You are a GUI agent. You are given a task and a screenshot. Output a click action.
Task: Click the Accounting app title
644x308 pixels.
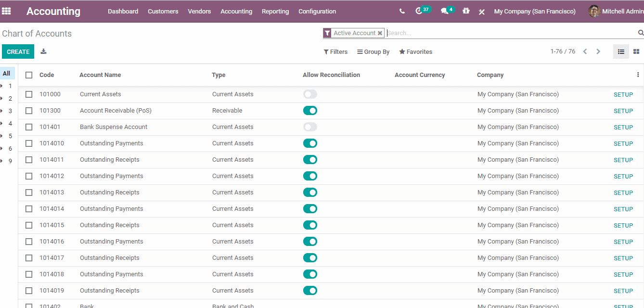pyautogui.click(x=53, y=11)
